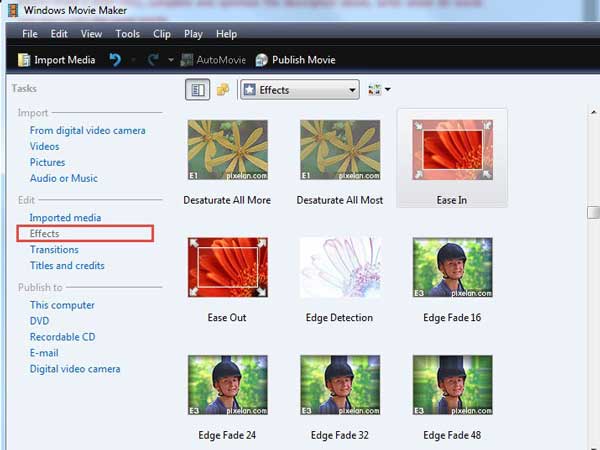Toggle the Tasks pane view button
This screenshot has width=600, height=450.
tap(197, 90)
